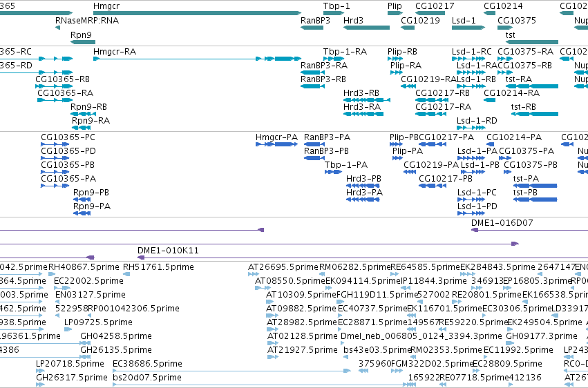Click the CG10214-RA transcript
This screenshot has width=588, height=388.
click(489, 100)
